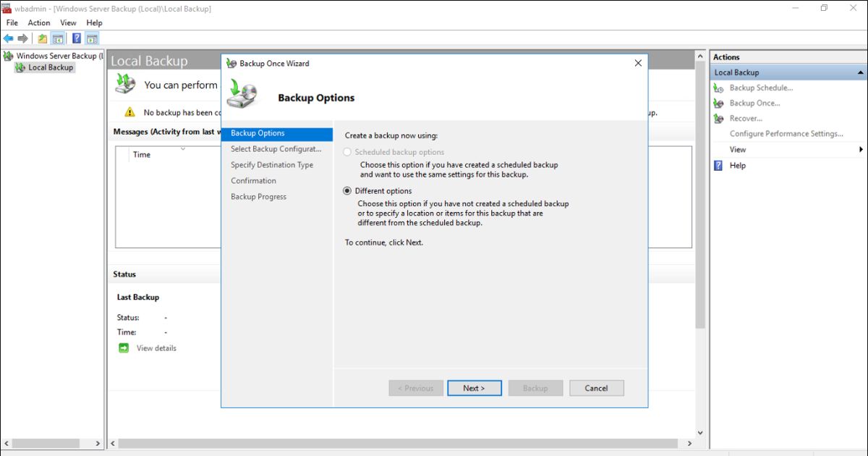
Task: Click the blue Help toolbar icon
Action: click(x=77, y=38)
